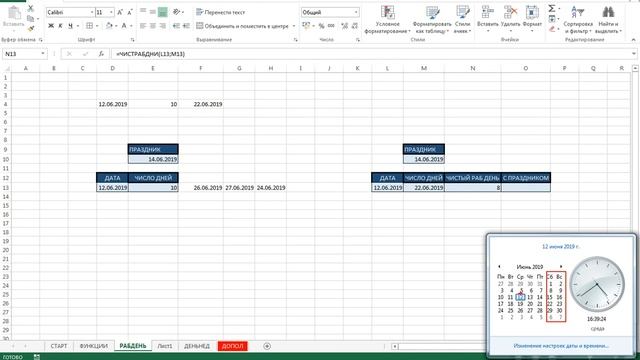Click the Fill down icon
The height and width of the screenshot is (360, 640).
[x=552, y=19]
